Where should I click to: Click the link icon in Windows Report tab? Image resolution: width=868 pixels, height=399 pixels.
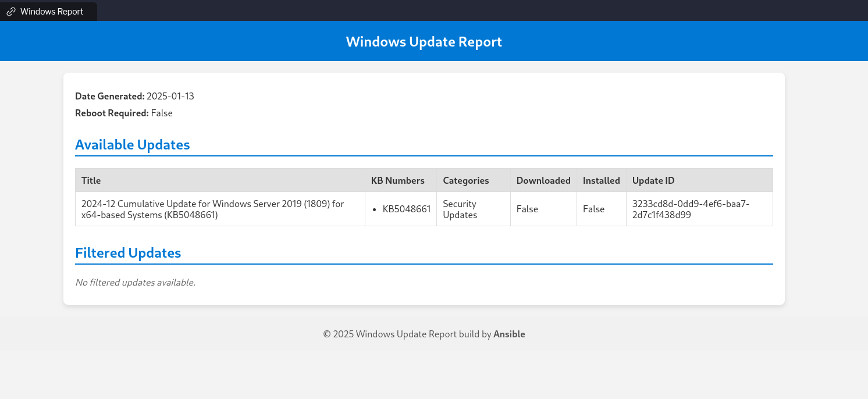tap(11, 12)
